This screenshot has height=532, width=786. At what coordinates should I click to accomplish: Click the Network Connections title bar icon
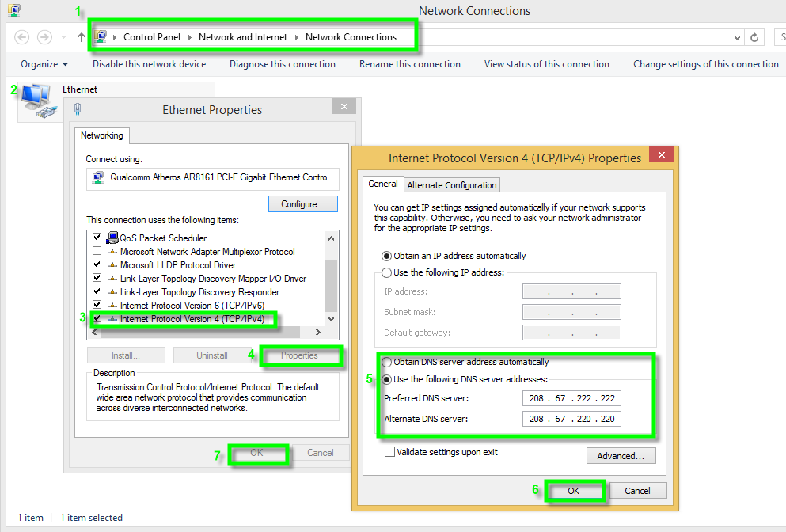(x=13, y=11)
